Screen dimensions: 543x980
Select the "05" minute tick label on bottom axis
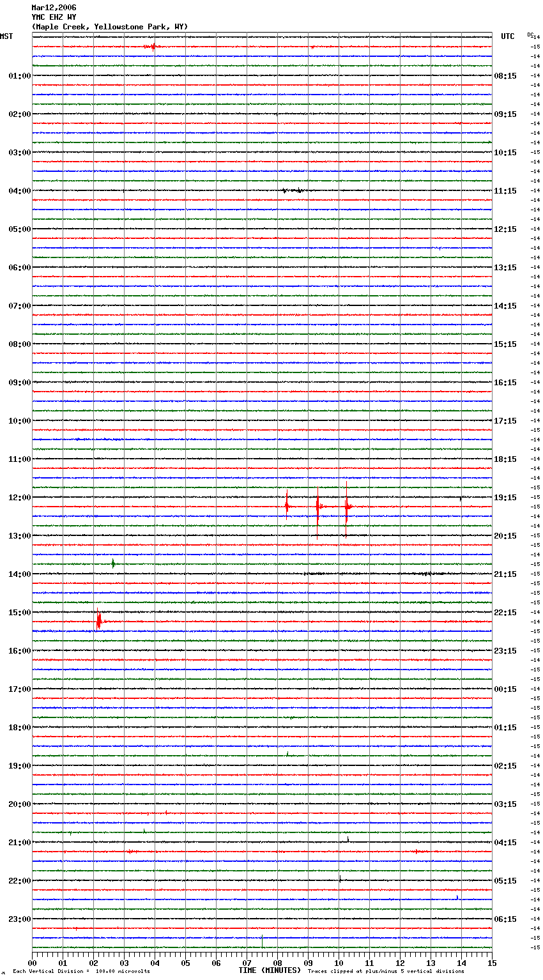[x=185, y=963]
